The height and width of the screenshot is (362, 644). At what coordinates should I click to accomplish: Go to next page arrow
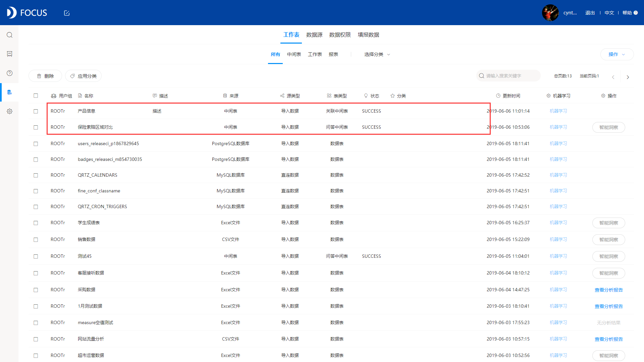pos(628,77)
